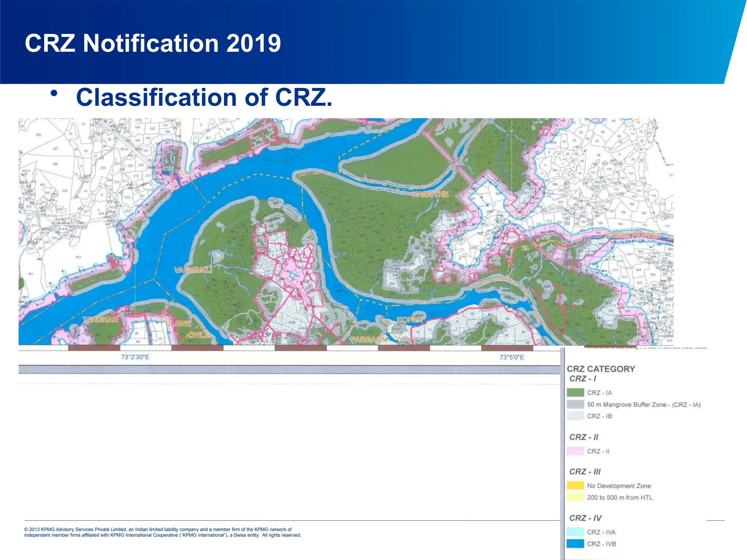Click the dotted CRZ - IB legend swatch
747x560 pixels.
click(575, 416)
